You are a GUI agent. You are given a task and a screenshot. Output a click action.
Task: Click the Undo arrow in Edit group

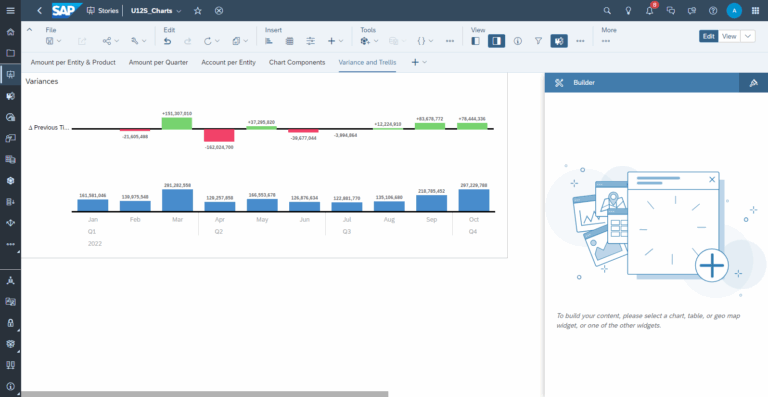pos(167,41)
